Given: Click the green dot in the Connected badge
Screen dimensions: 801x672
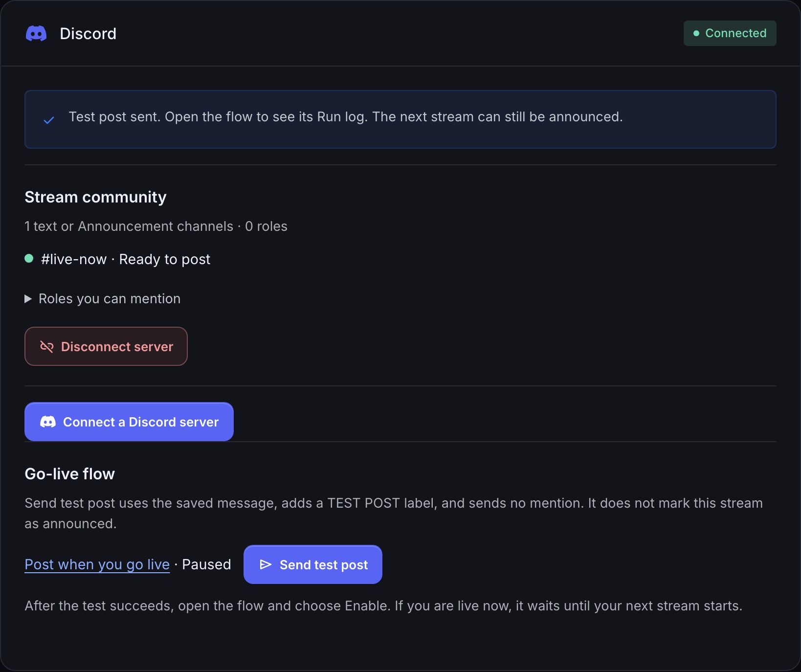Looking at the screenshot, I should (x=696, y=33).
